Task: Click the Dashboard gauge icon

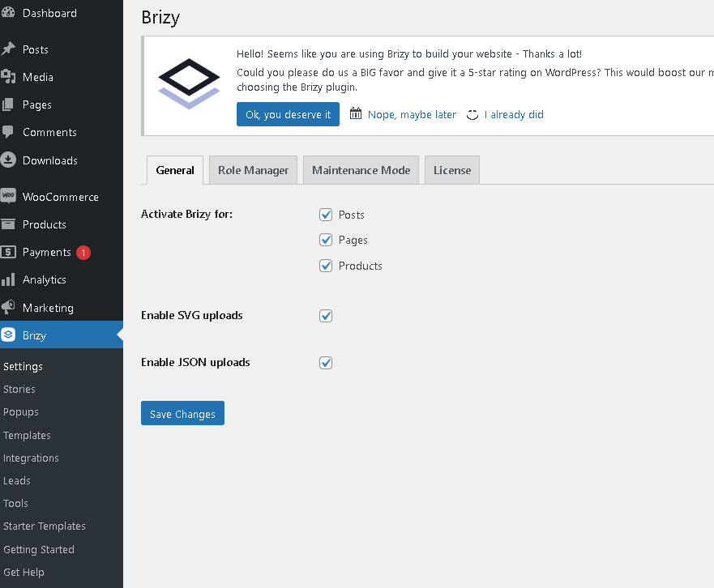Action: 8,13
